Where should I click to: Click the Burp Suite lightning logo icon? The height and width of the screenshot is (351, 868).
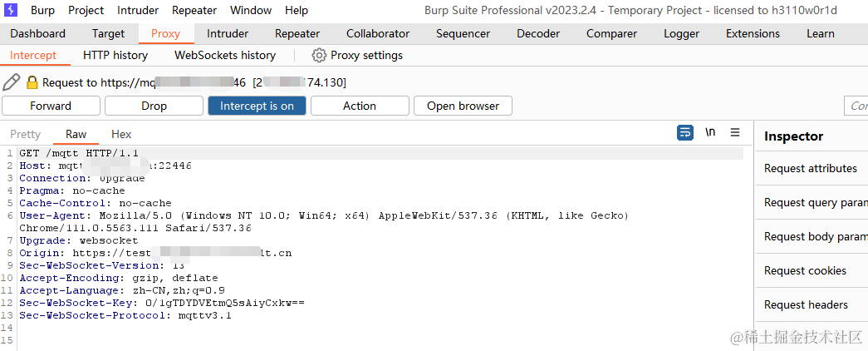tap(11, 10)
